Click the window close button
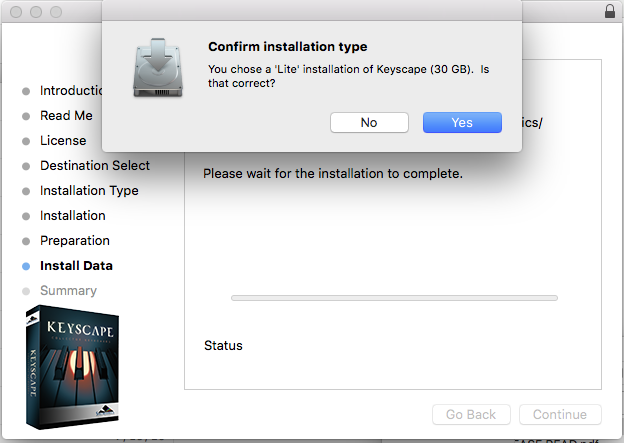 point(16,12)
